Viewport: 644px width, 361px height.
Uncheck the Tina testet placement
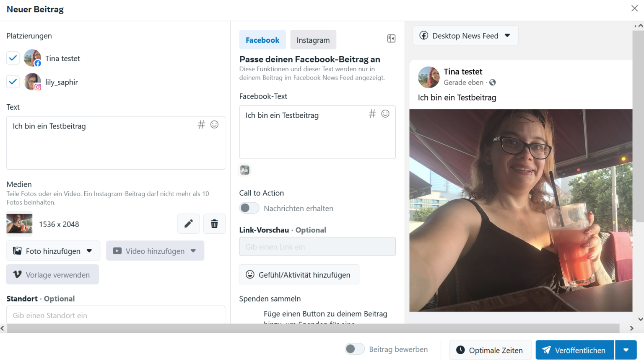coord(13,58)
